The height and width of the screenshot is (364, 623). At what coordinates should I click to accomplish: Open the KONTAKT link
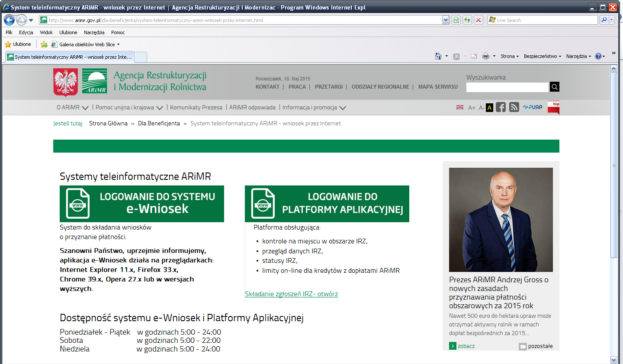pos(267,87)
